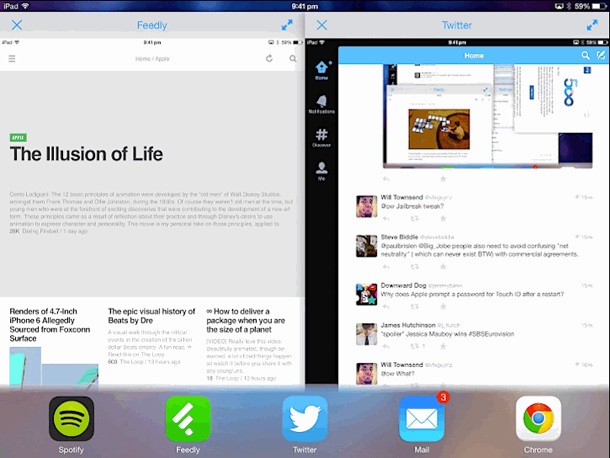
Task: Retweet James Hutchinson's Eurovision tweet
Action: [414, 347]
